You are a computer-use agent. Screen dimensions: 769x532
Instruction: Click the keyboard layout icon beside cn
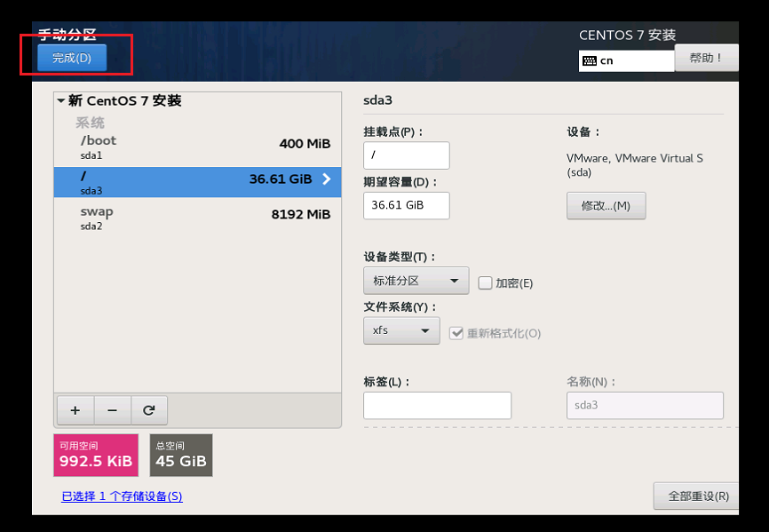pyautogui.click(x=590, y=60)
